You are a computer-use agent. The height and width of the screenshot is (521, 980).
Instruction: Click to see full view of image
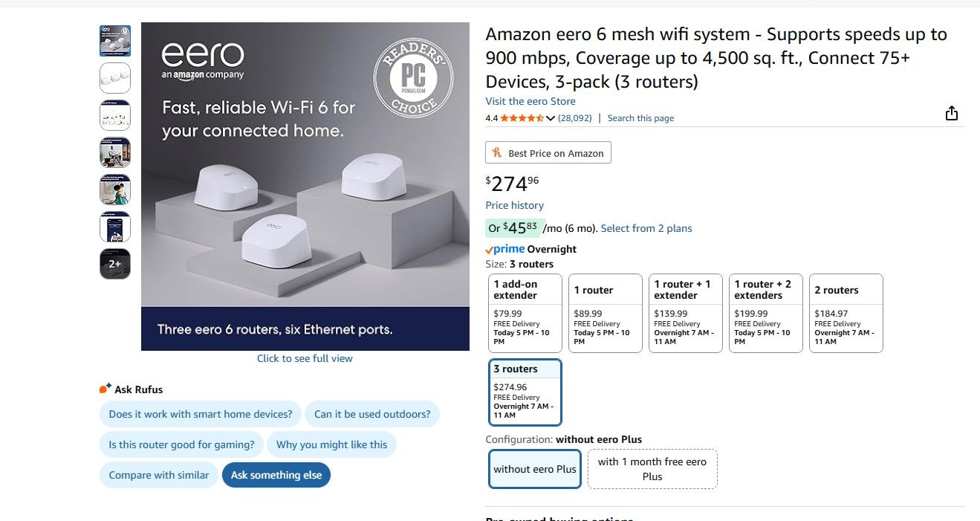pos(305,358)
